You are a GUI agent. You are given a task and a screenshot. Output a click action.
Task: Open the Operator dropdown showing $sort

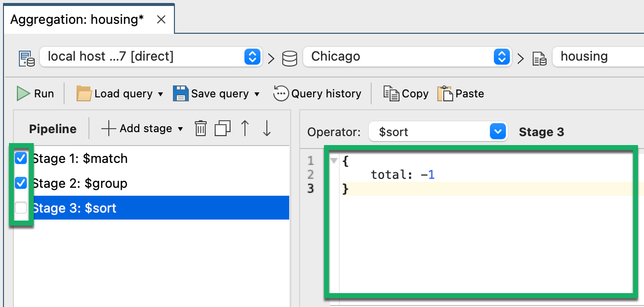(x=497, y=132)
